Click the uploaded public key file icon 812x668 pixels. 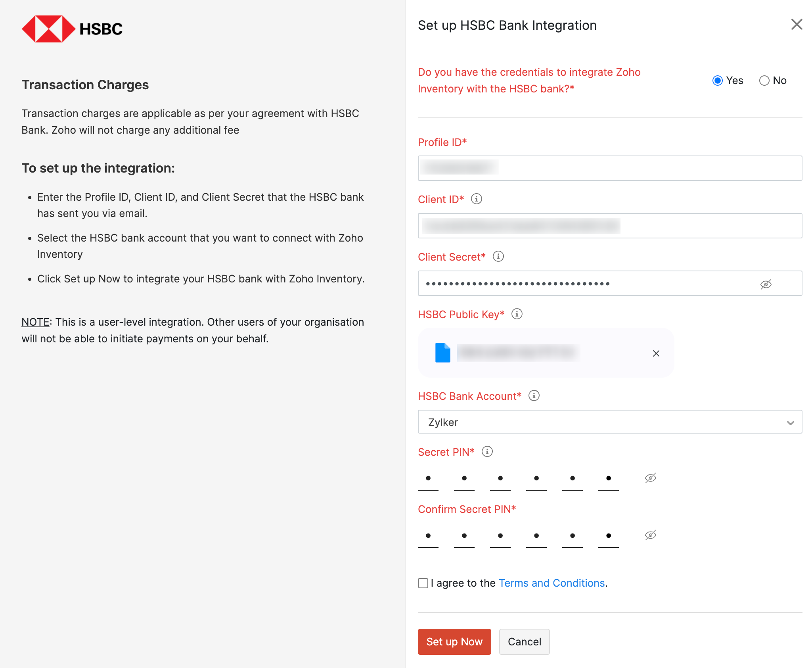point(443,352)
